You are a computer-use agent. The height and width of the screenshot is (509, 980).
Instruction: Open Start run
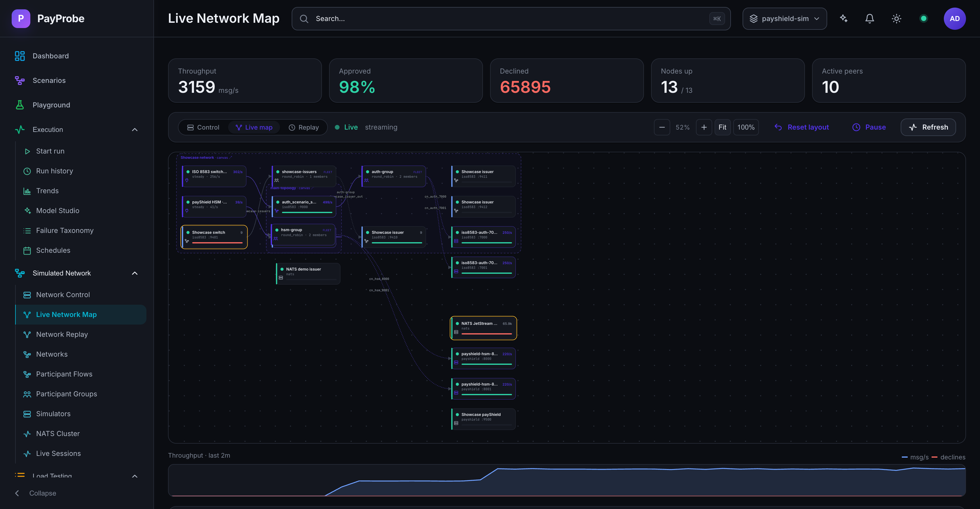click(x=81, y=151)
